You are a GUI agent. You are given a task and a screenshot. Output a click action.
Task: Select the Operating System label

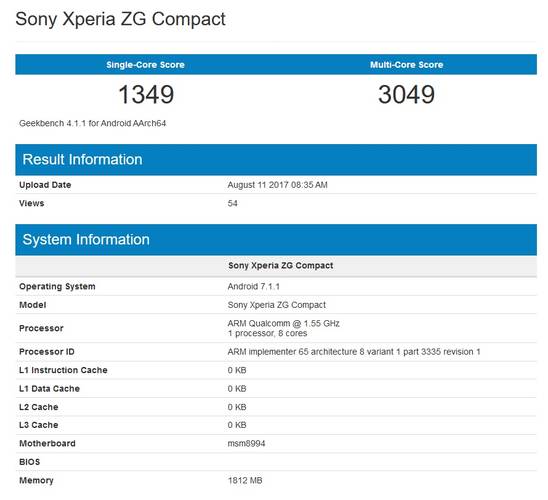pyautogui.click(x=57, y=287)
